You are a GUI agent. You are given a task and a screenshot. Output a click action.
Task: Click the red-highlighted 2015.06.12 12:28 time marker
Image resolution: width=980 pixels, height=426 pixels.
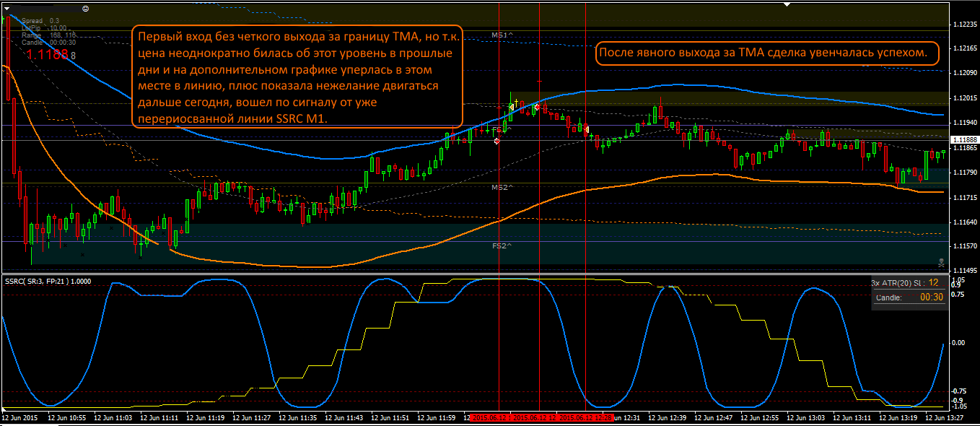click(x=587, y=418)
